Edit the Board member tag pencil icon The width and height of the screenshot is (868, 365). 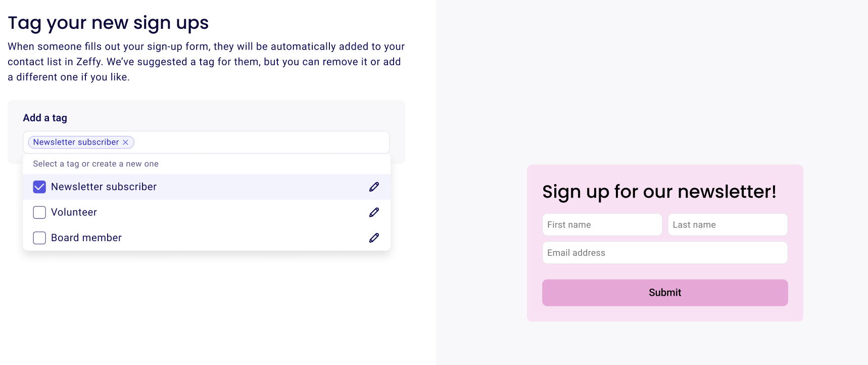click(374, 238)
